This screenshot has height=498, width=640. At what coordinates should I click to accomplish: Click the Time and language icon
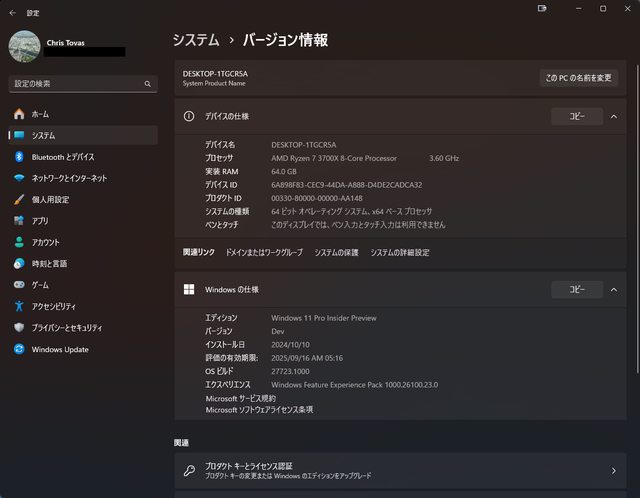tap(19, 264)
